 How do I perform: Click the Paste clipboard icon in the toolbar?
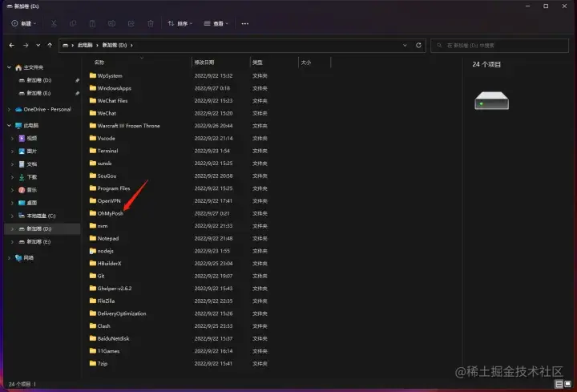pos(92,23)
